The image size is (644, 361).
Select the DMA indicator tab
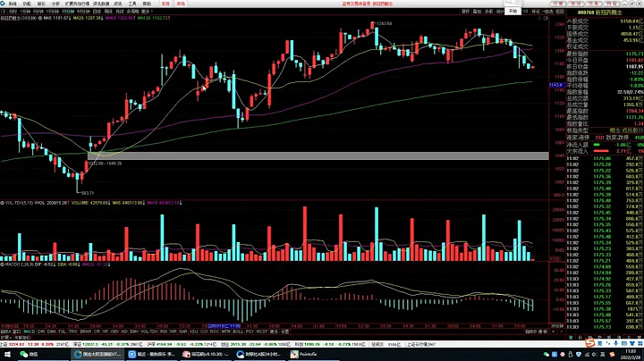click(51, 332)
